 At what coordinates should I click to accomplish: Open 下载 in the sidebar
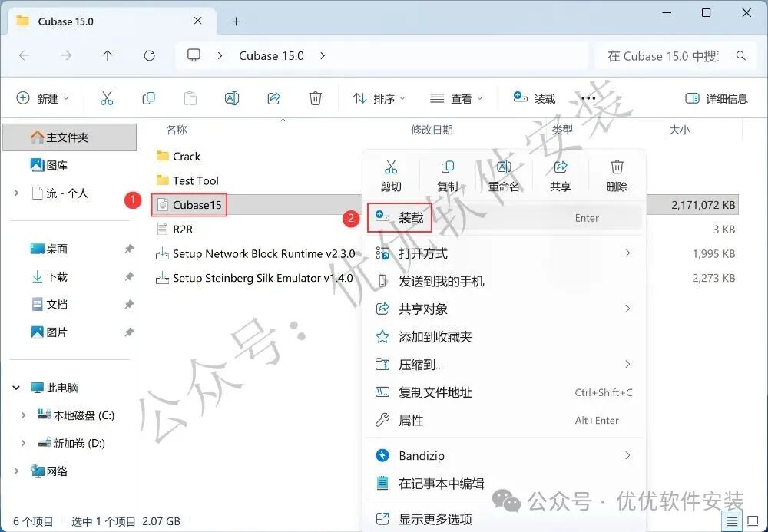(x=49, y=276)
